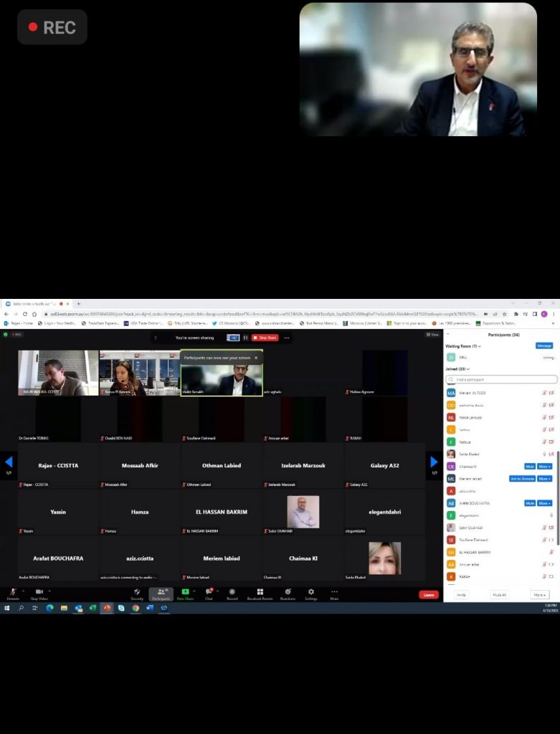Open More menu for Arafat BOUCHAFRA
The height and width of the screenshot is (734, 560).
(544, 502)
